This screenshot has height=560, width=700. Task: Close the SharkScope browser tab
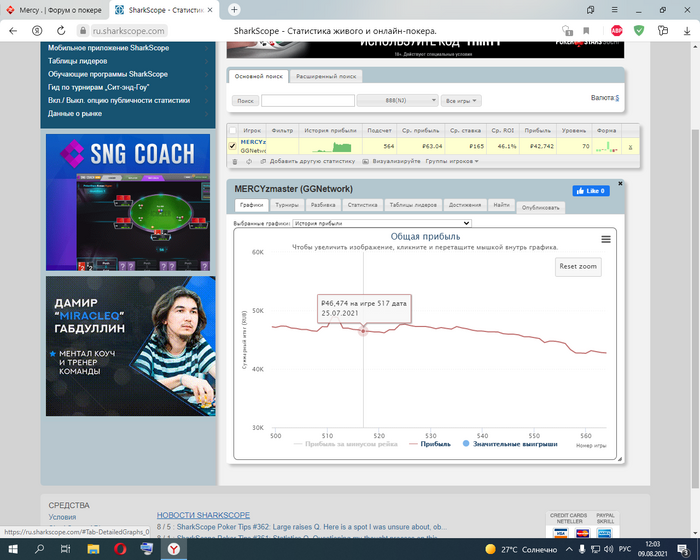[x=210, y=10]
